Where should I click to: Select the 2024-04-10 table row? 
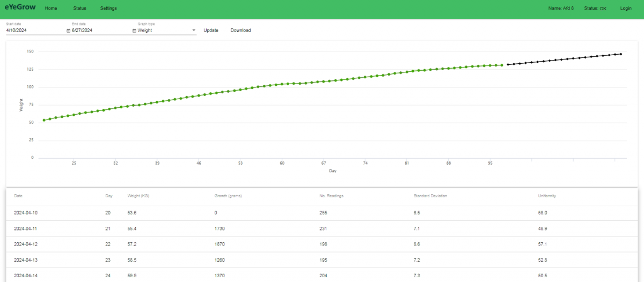point(322,213)
